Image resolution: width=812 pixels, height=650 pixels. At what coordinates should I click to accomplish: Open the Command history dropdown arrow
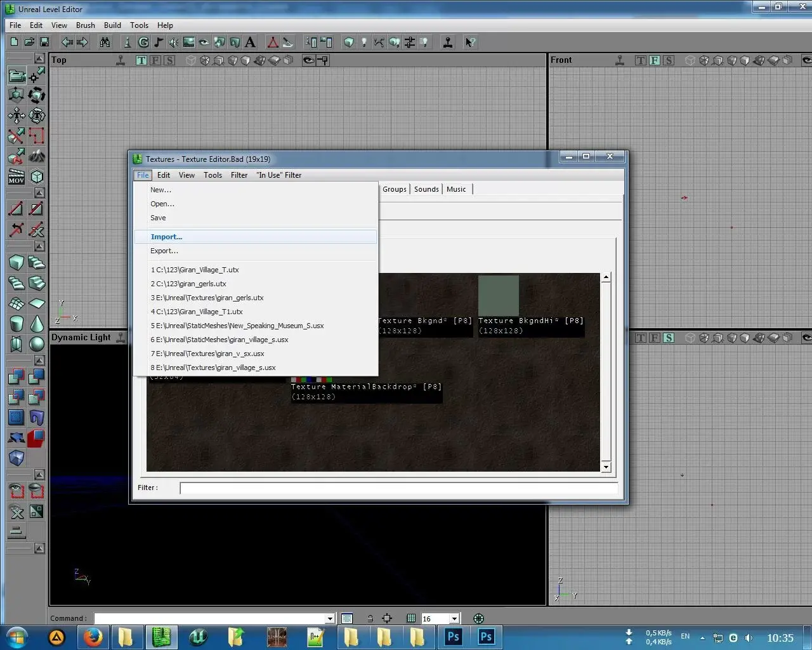click(x=330, y=618)
